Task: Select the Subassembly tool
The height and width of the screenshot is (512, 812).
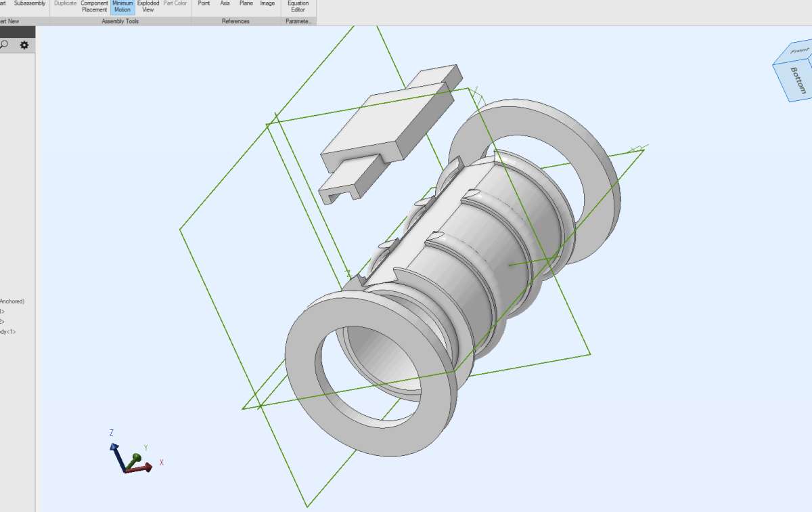Action: point(30,3)
